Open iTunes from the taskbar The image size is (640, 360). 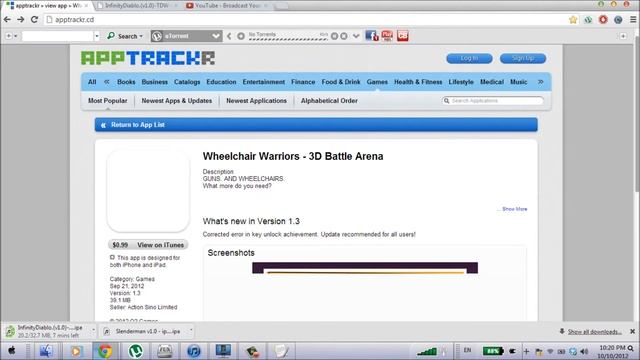(194, 351)
